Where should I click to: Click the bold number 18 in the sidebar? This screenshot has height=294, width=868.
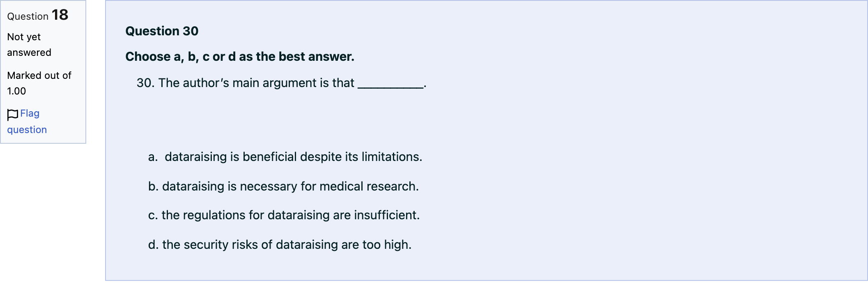pos(60,15)
